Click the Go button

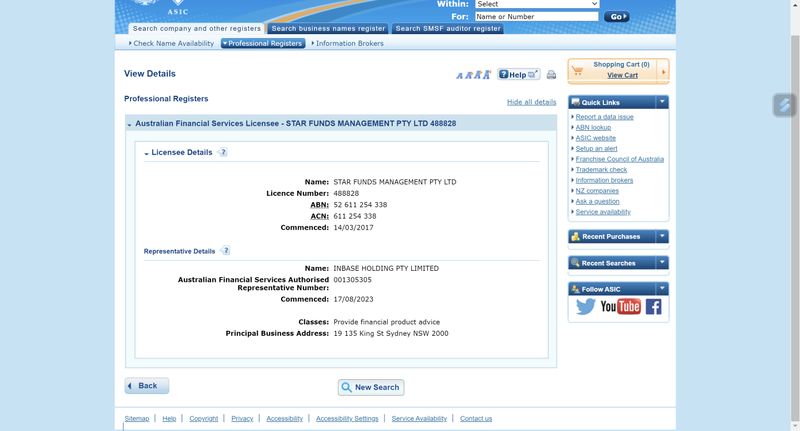click(616, 17)
